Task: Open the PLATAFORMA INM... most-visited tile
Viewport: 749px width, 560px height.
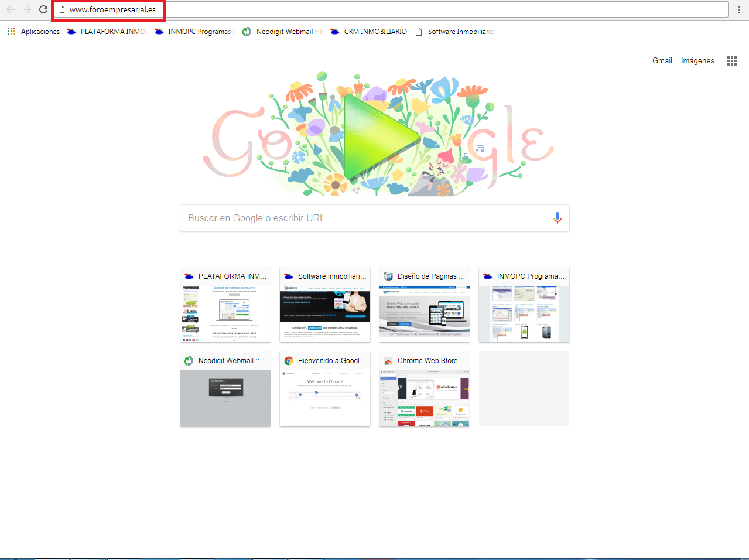Action: 225,305
